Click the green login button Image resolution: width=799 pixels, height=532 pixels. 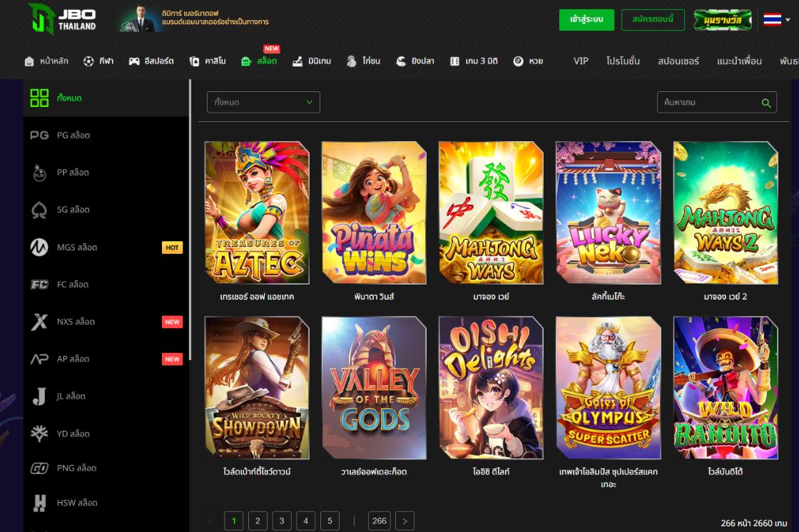[586, 20]
